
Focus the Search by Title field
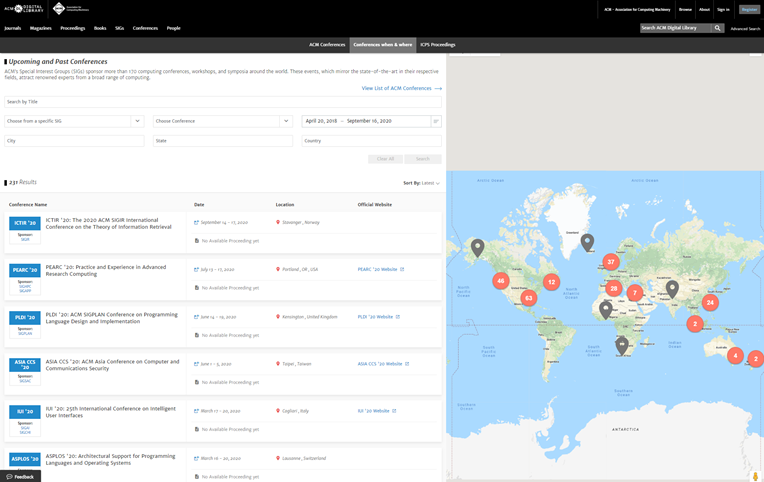pyautogui.click(x=223, y=102)
